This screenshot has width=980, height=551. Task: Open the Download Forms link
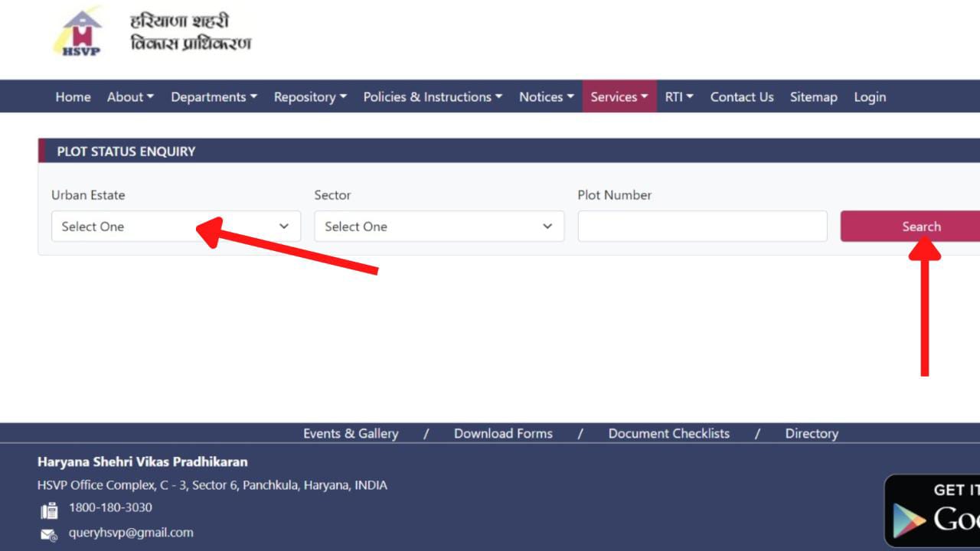click(x=503, y=433)
